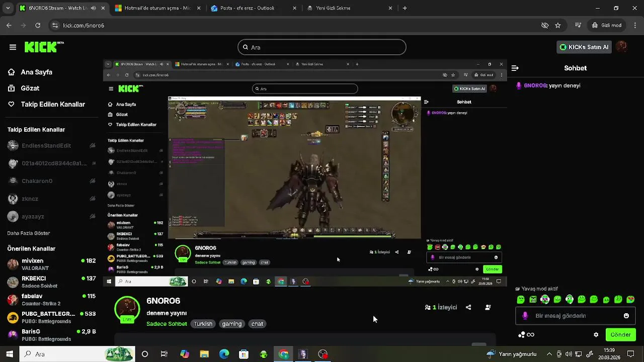Open Microsoft Edge from the taskbar
This screenshot has height=362, width=644.
click(x=224, y=354)
